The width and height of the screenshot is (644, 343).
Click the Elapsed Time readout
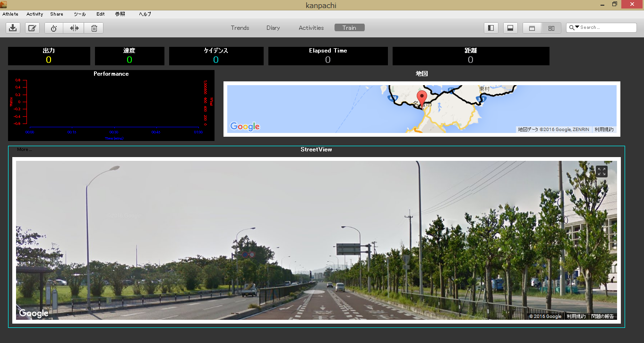328,56
